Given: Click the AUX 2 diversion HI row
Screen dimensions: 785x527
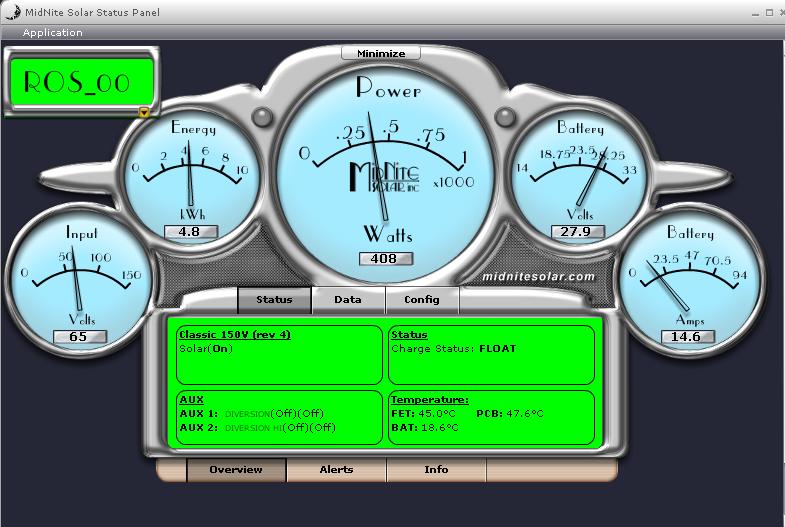Looking at the screenshot, I should 257,427.
